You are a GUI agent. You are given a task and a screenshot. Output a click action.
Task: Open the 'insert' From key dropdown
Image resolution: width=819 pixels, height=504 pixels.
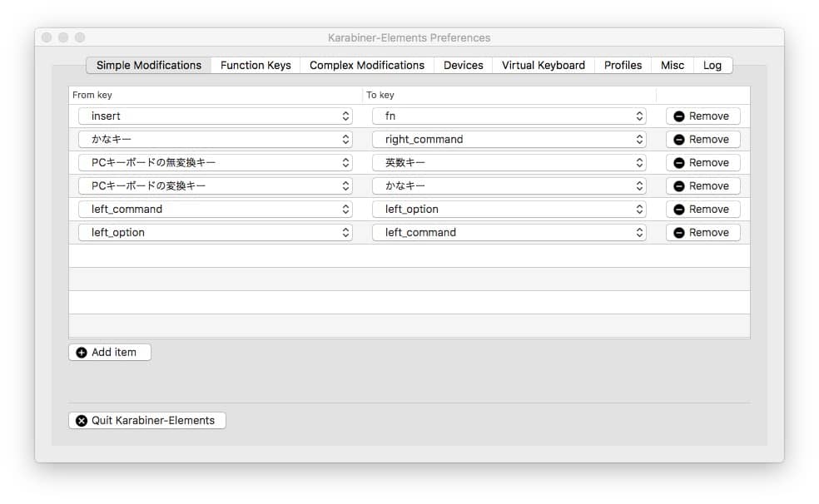pos(216,116)
